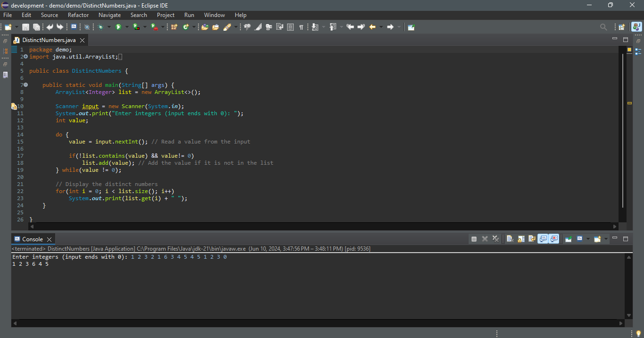
Task: Toggle Show Console on Standard Out change
Action: point(543,239)
